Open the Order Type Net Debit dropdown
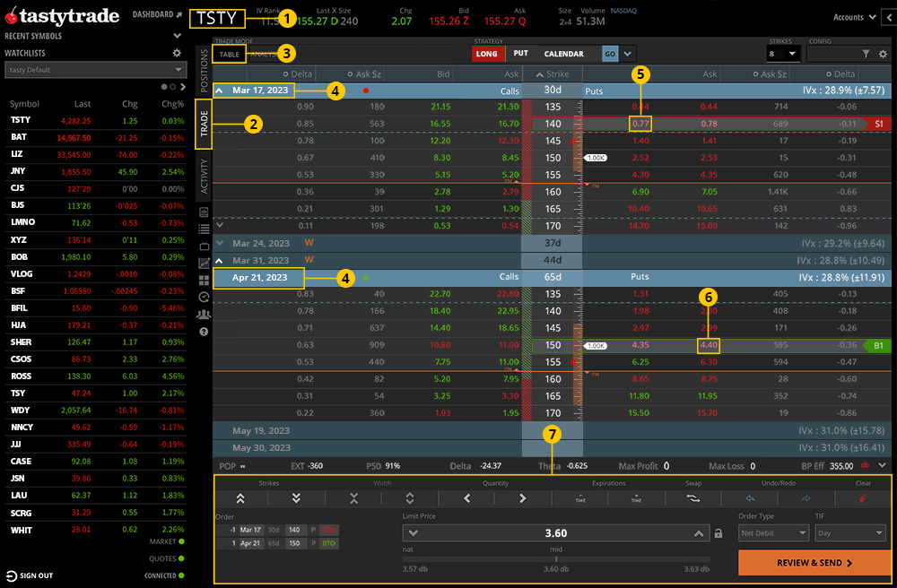The width and height of the screenshot is (897, 588). click(774, 533)
